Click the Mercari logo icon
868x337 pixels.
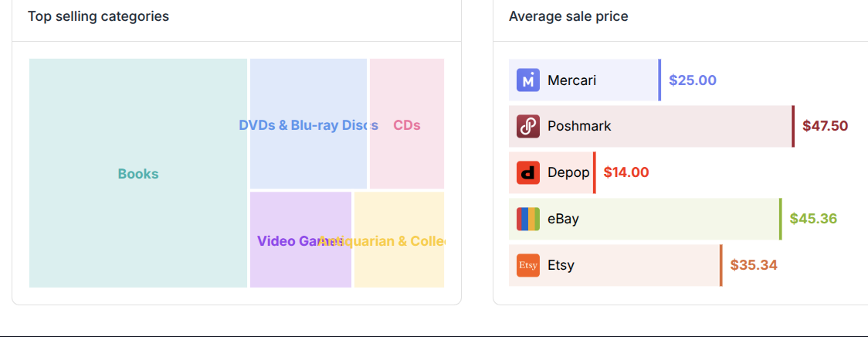(x=527, y=80)
